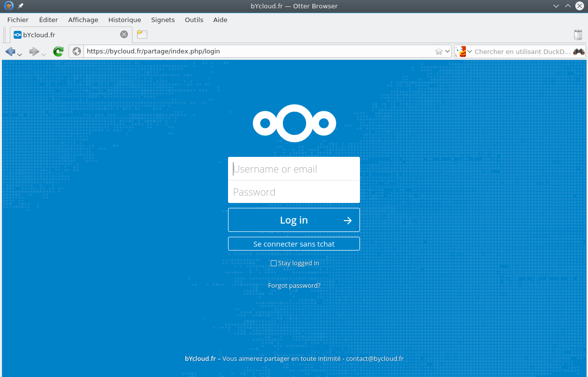Open the Forward history dropdown arrow
Image resolution: width=588 pixels, height=377 pixels.
tap(44, 54)
